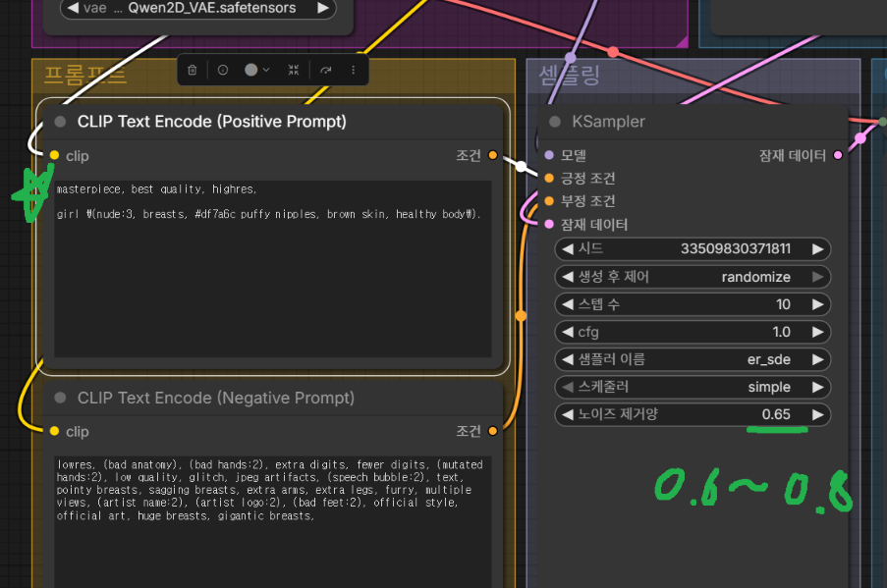Screen dimensions: 887x588
Task: Click the 조건 output port on Positive Prompt node
Action: 493,155
